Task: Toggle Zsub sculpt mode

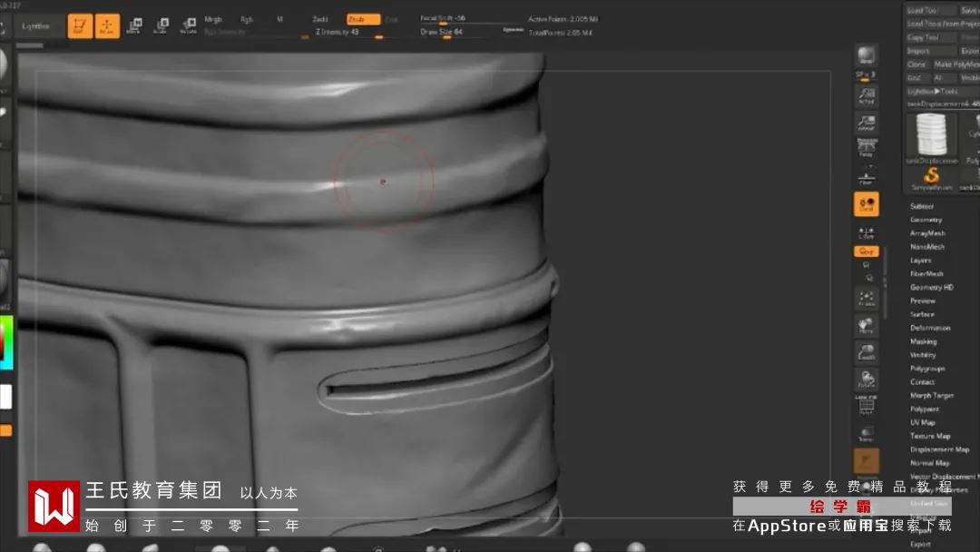Action: 362,19
